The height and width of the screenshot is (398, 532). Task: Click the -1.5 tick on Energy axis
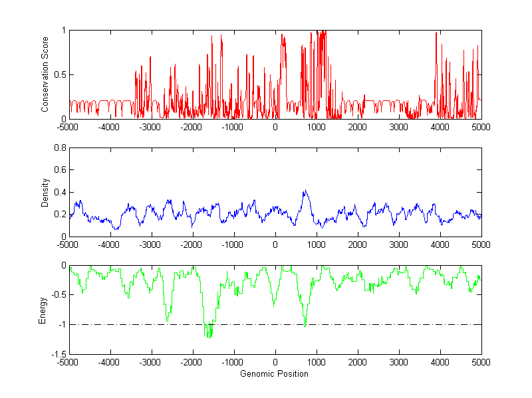pyautogui.click(x=58, y=354)
